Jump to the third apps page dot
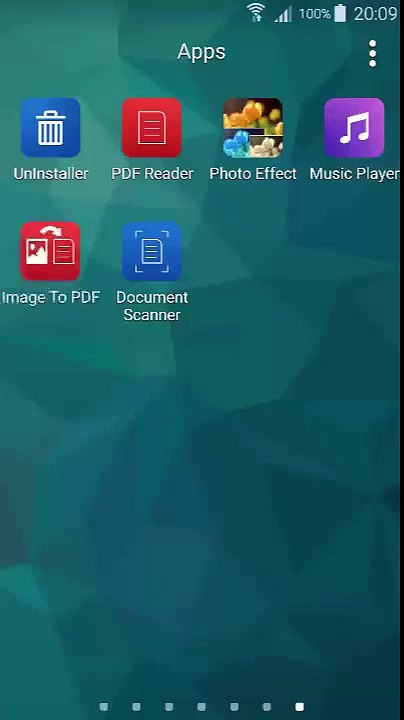The height and width of the screenshot is (720, 404). tap(169, 706)
